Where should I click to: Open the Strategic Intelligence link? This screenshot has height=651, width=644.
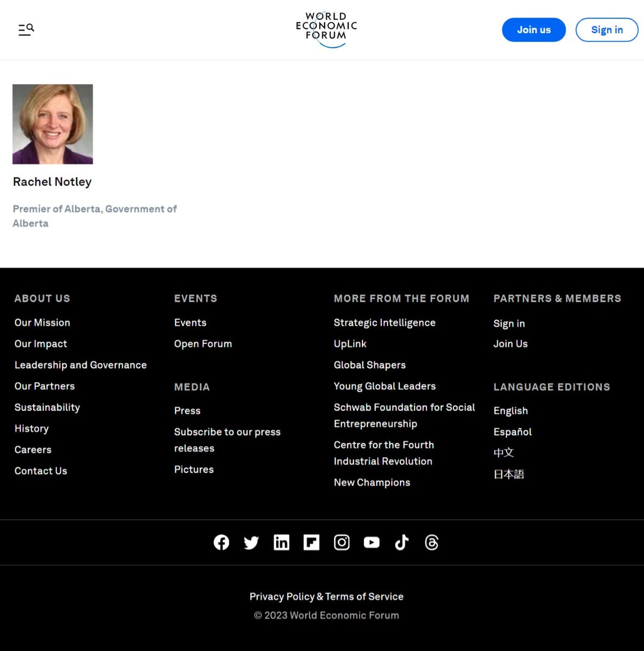click(384, 323)
